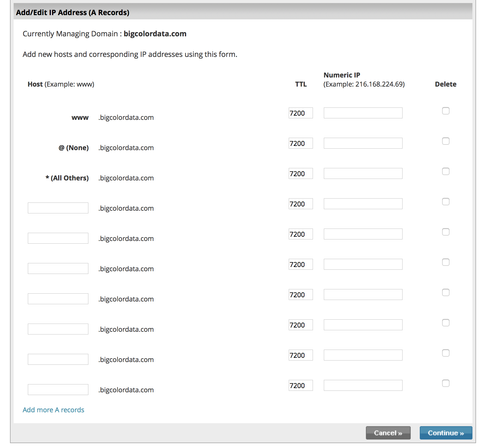
Task: Select TTL field for @ (None) host
Action: 301,143
